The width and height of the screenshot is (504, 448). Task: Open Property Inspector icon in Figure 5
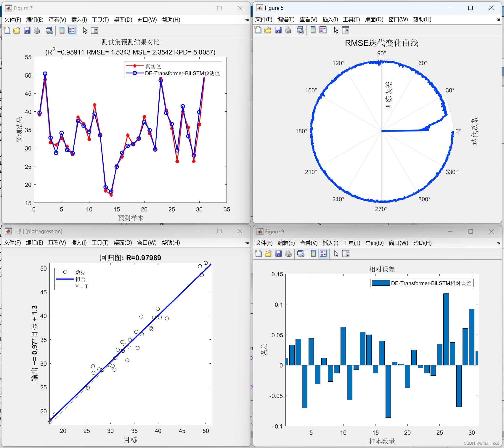click(x=346, y=30)
